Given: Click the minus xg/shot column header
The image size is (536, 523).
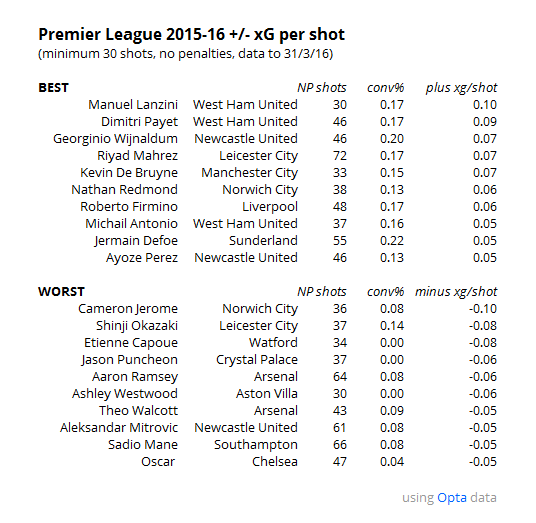Looking at the screenshot, I should point(456,292).
